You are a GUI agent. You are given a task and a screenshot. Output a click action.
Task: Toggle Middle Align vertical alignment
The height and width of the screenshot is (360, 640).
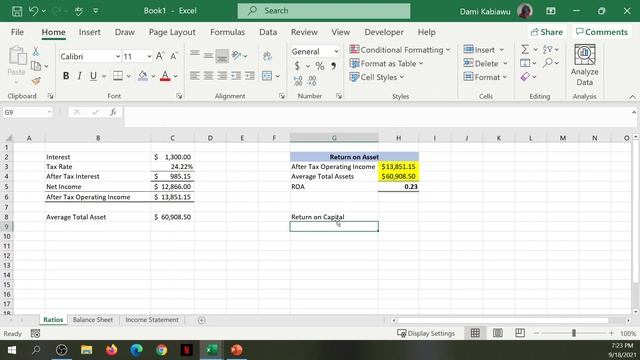tap(209, 55)
